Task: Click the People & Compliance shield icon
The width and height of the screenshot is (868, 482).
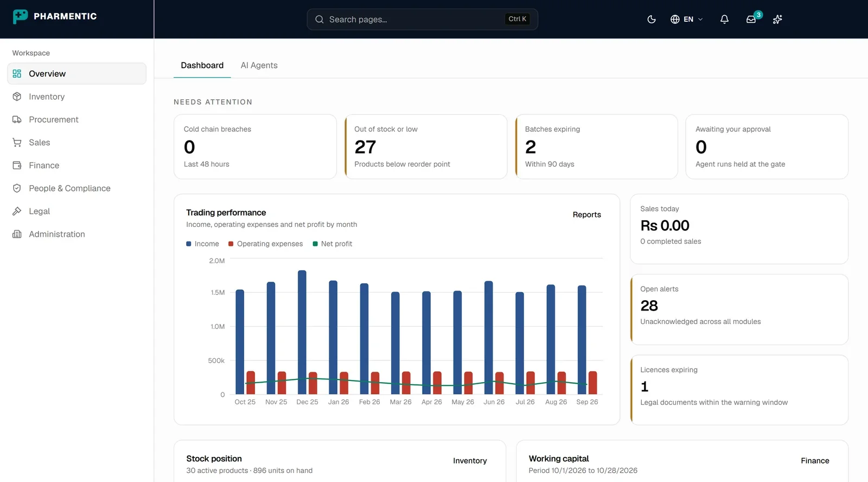Action: (x=17, y=188)
